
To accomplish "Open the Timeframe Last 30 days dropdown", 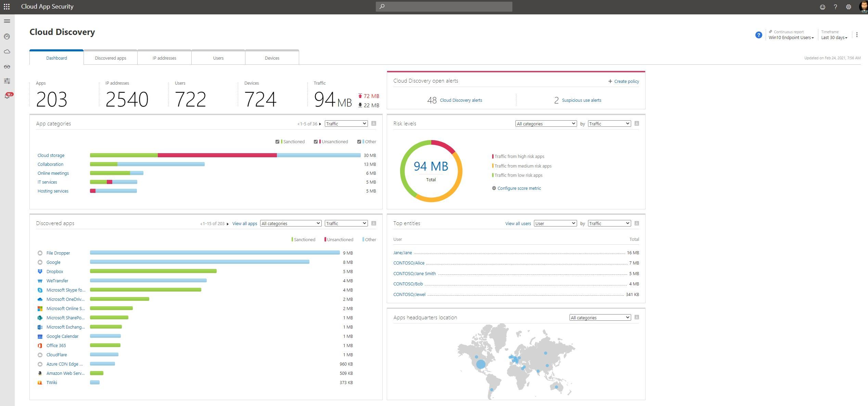I will (834, 38).
